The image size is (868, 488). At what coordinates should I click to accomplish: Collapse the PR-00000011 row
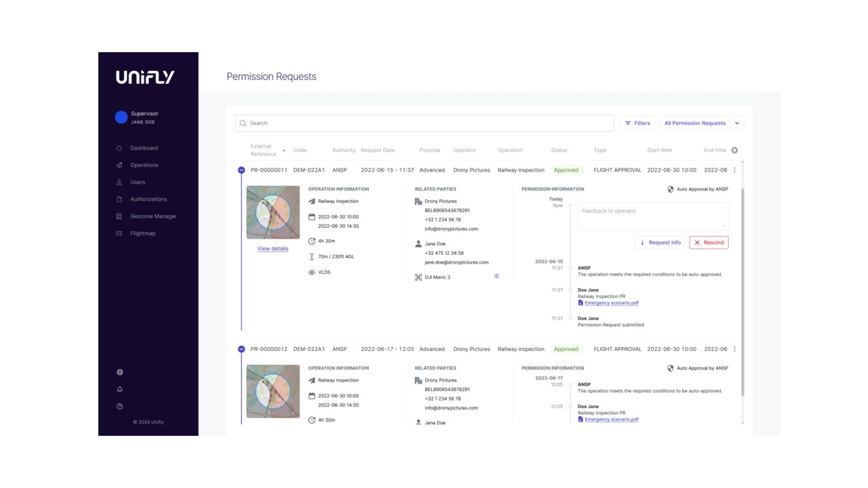coord(241,170)
